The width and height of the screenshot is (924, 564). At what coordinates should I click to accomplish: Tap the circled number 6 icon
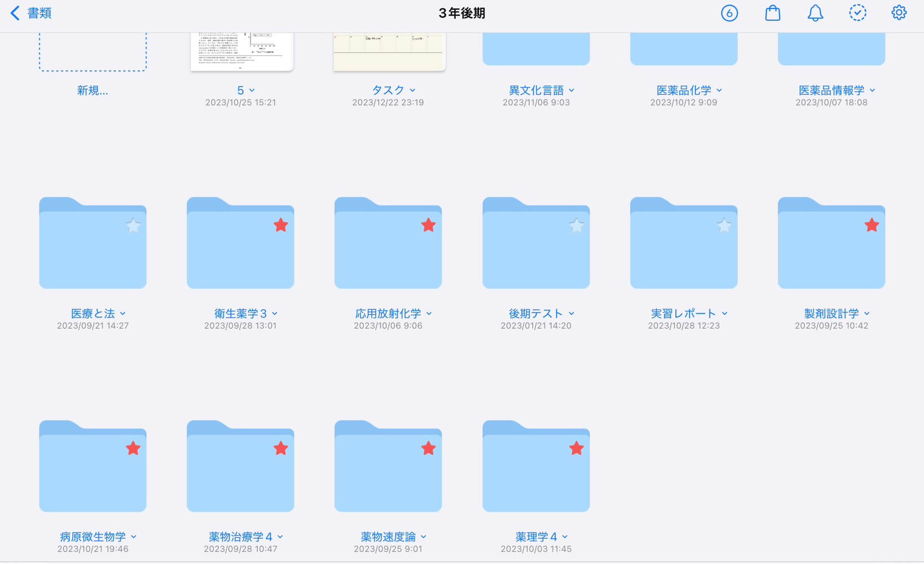[729, 13]
